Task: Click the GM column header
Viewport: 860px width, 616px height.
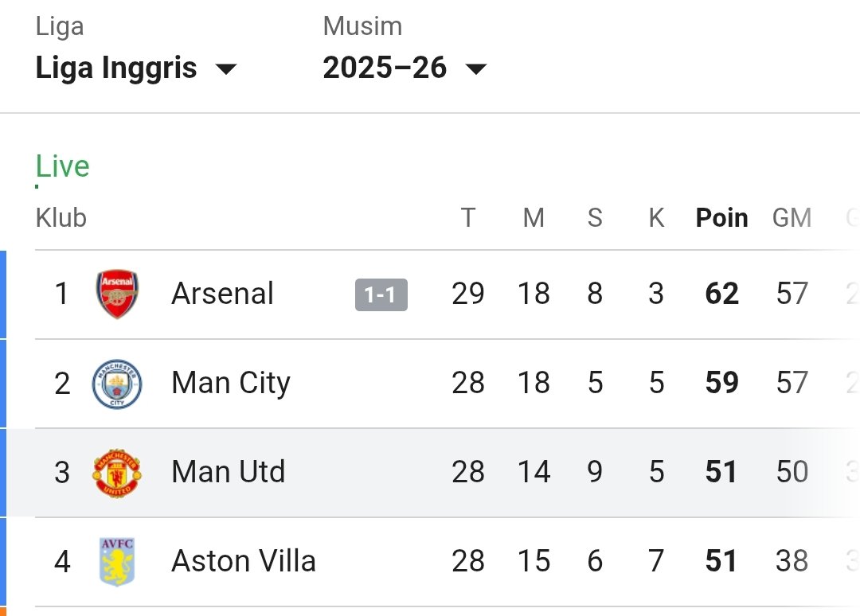Action: click(792, 218)
